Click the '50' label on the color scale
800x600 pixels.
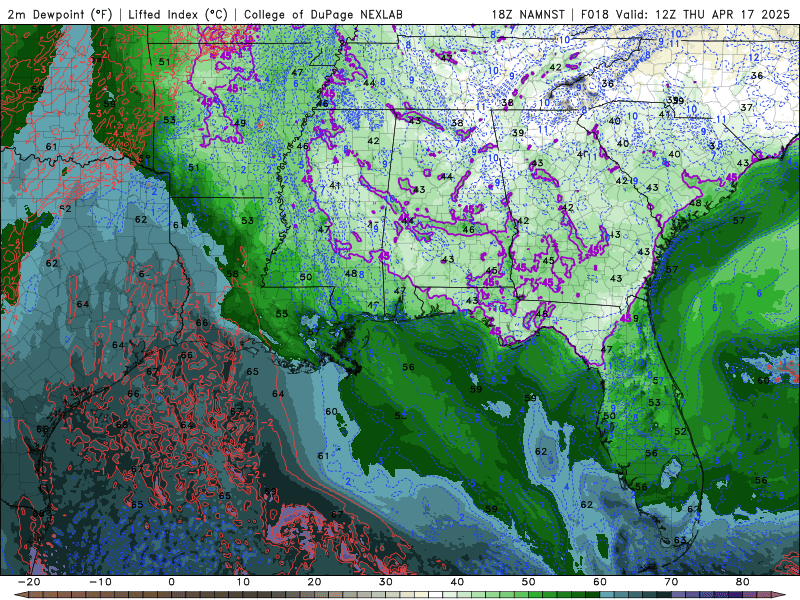tap(529, 582)
